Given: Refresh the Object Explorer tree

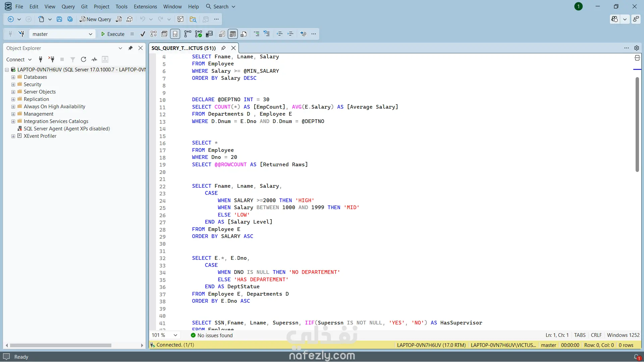Looking at the screenshot, I should pos(84,59).
